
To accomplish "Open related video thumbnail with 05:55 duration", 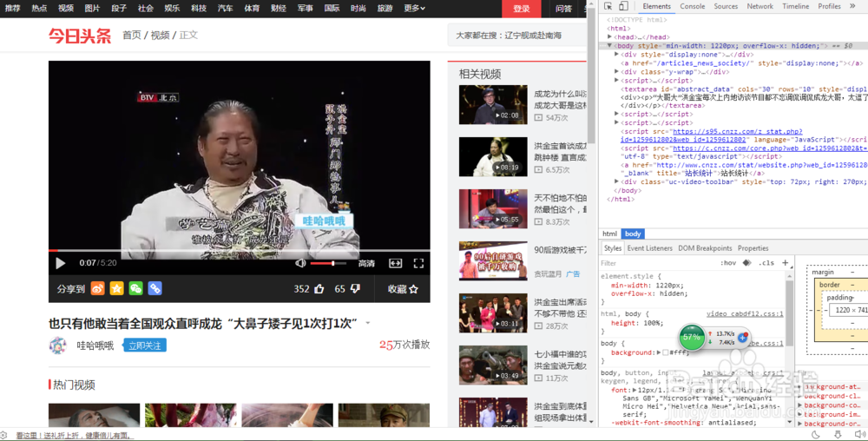I will 493,208.
